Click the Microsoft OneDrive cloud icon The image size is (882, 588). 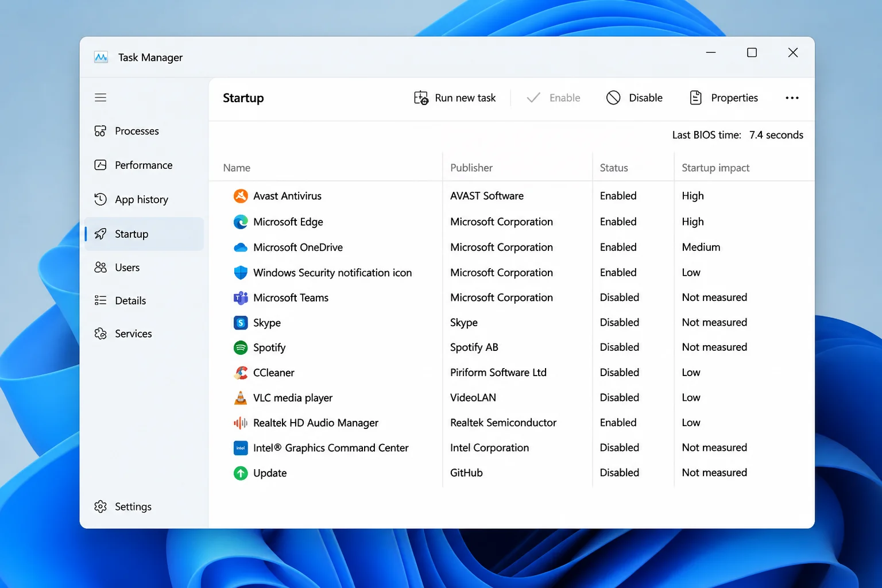click(241, 247)
